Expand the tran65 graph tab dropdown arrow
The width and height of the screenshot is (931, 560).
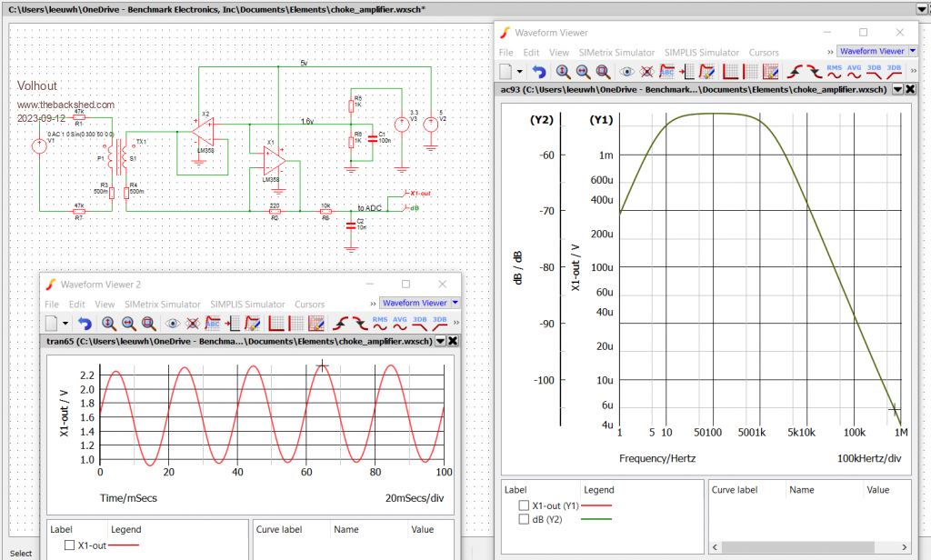point(440,341)
